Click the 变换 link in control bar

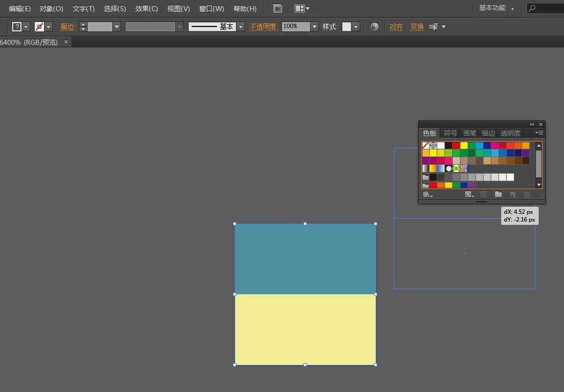click(417, 27)
